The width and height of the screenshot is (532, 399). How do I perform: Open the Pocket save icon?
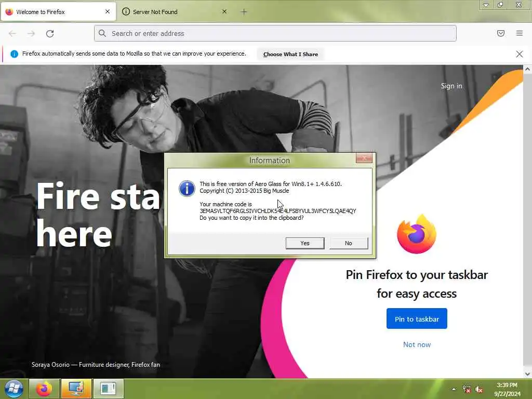[x=501, y=33]
